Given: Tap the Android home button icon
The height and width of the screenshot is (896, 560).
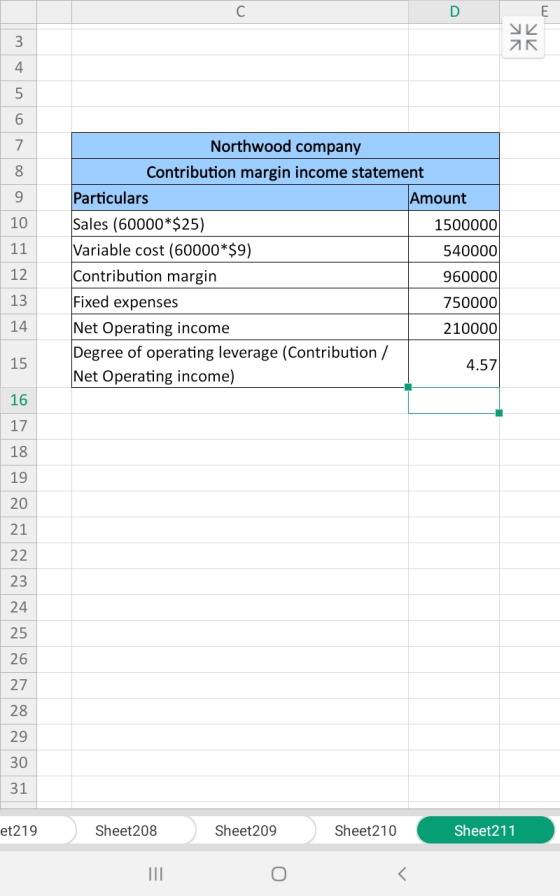Looking at the screenshot, I should pyautogui.click(x=279, y=874).
